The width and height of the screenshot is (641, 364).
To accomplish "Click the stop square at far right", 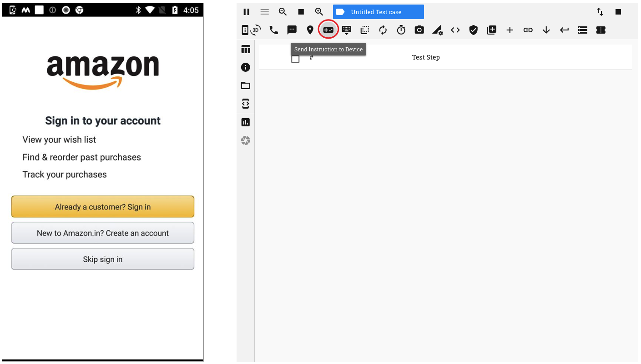I will 618,12.
